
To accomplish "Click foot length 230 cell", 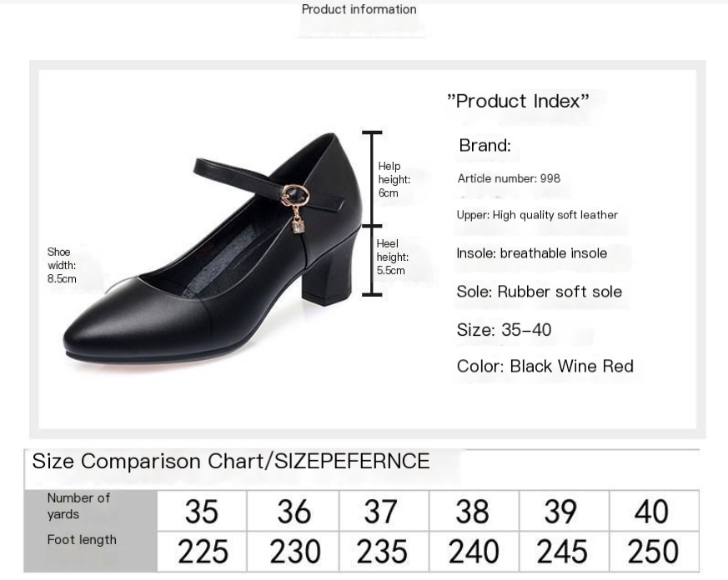I will click(x=294, y=552).
